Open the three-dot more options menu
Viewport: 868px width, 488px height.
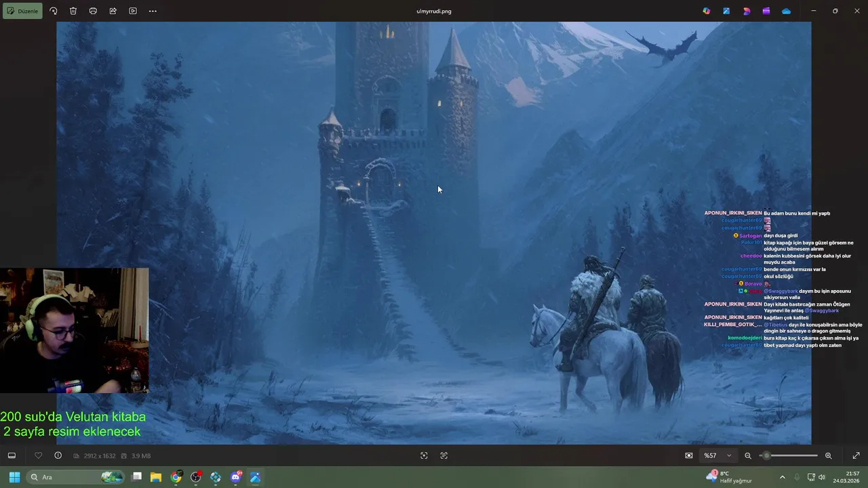click(x=153, y=11)
